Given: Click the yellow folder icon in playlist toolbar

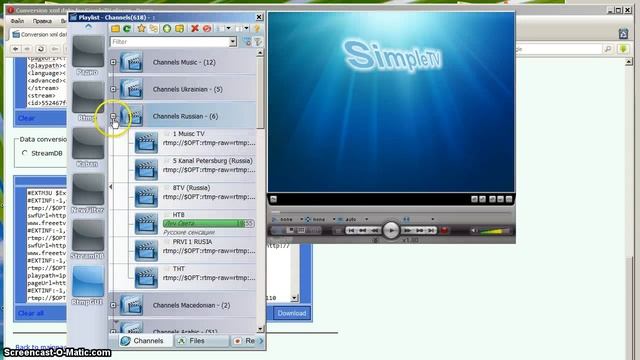Looking at the screenshot, I should point(116,29).
